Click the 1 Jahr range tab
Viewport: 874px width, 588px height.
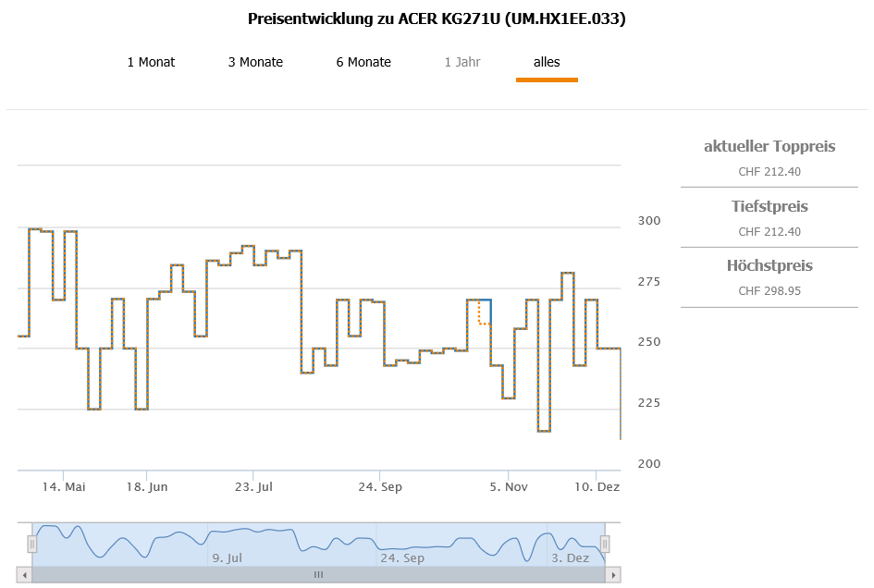coord(462,63)
